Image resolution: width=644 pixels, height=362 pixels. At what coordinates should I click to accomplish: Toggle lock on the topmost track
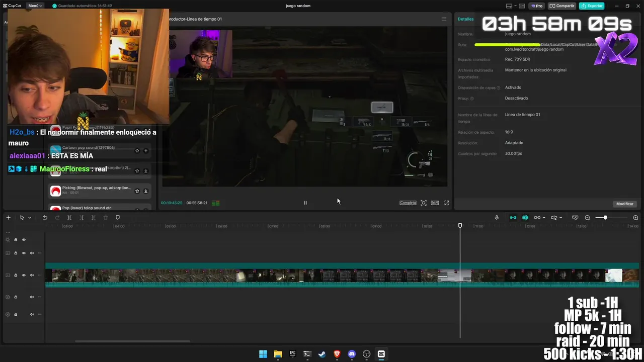pyautogui.click(x=16, y=240)
